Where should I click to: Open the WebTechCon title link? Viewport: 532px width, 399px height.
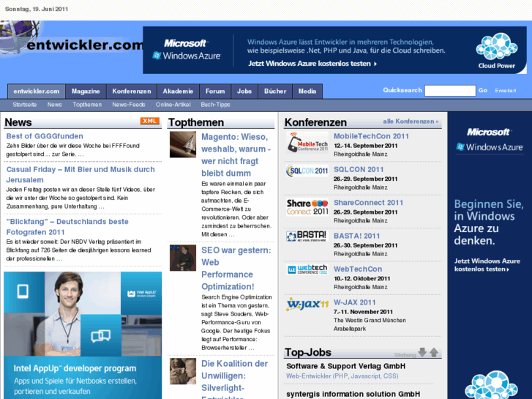358,269
